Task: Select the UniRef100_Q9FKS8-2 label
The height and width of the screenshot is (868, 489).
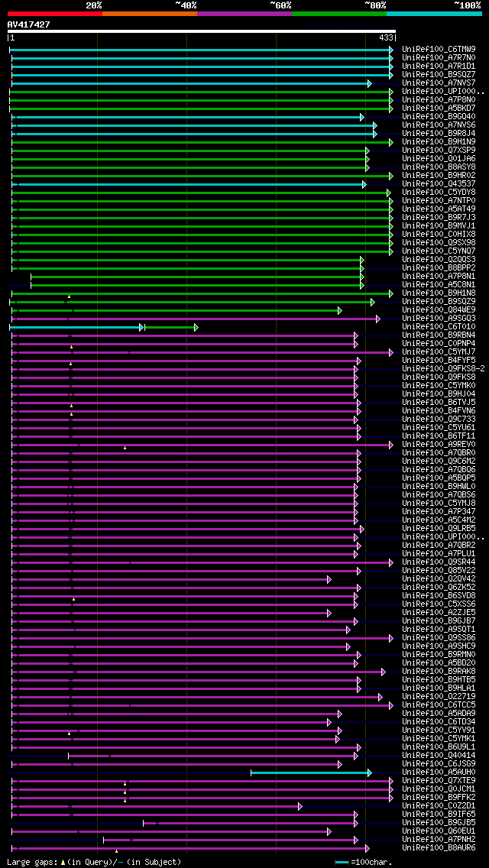Action: (444, 369)
